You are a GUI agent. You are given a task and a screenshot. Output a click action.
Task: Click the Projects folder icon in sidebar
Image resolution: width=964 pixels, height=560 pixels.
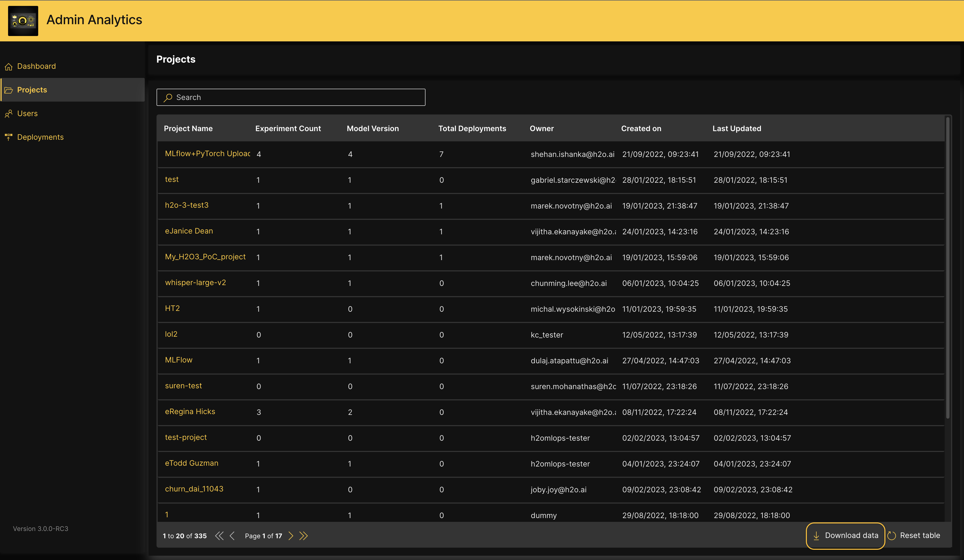(8, 90)
